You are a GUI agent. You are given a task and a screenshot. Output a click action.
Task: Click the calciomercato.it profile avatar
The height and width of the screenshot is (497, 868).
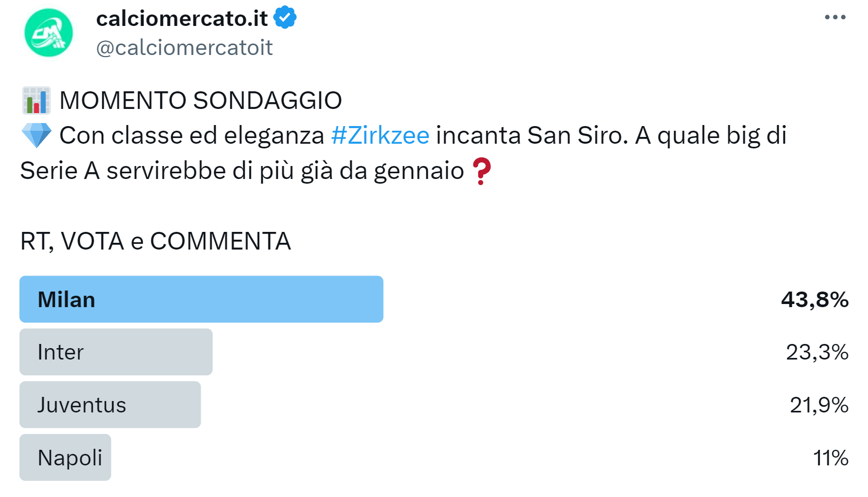pos(48,31)
